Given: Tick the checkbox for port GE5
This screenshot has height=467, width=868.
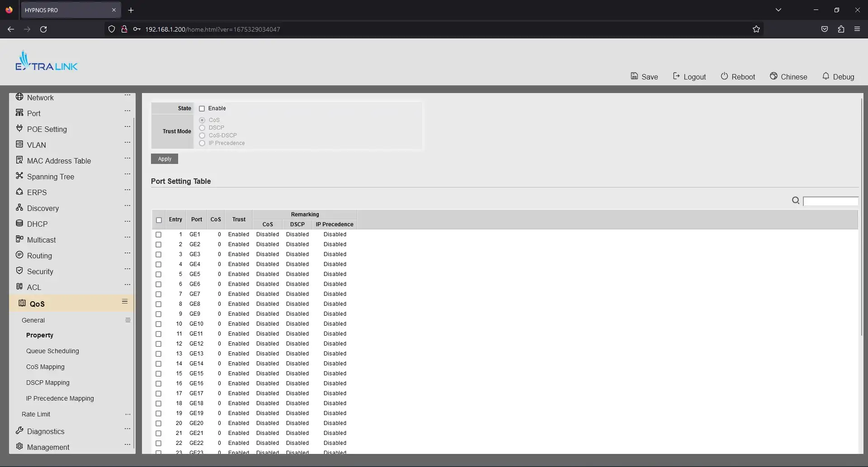Looking at the screenshot, I should point(159,274).
